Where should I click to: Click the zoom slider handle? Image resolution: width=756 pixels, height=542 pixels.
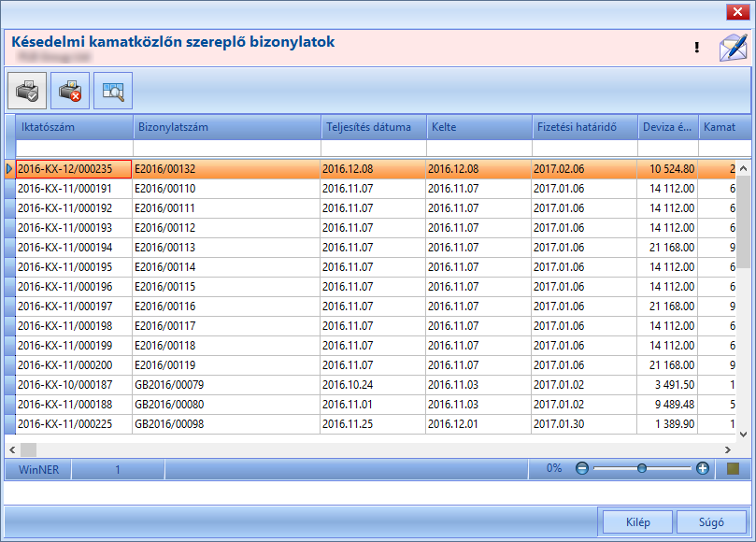point(641,468)
